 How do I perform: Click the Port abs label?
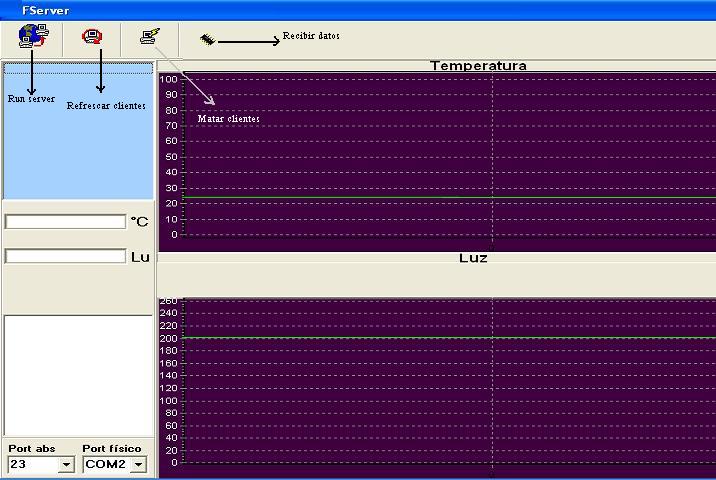pyautogui.click(x=32, y=448)
